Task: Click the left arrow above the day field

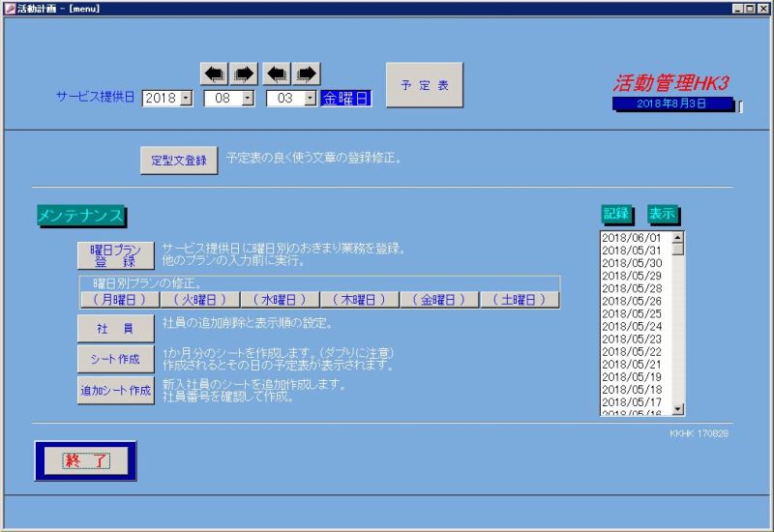Action: 278,74
